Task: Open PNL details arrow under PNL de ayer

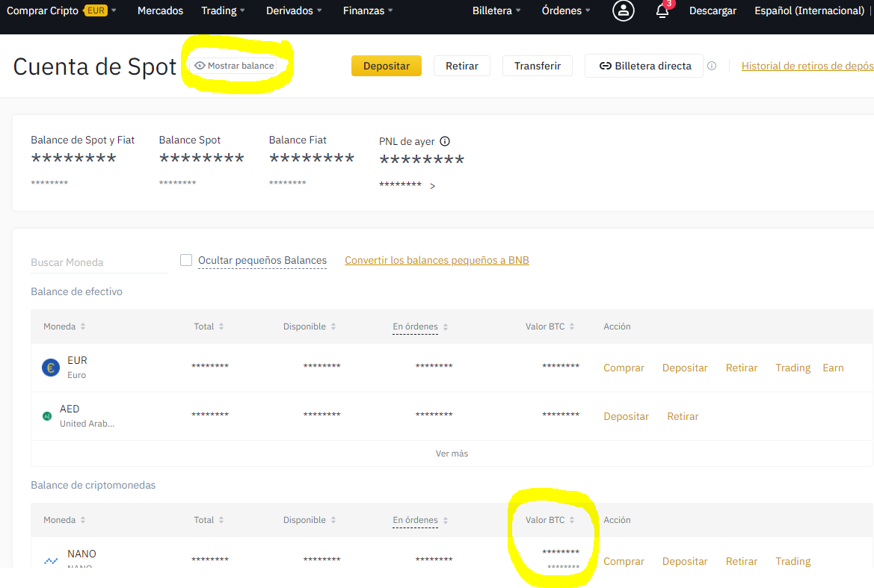Action: coord(433,186)
